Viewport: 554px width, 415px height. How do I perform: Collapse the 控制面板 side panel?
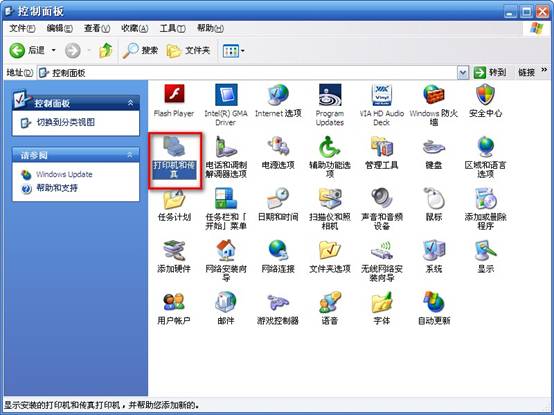[130, 103]
